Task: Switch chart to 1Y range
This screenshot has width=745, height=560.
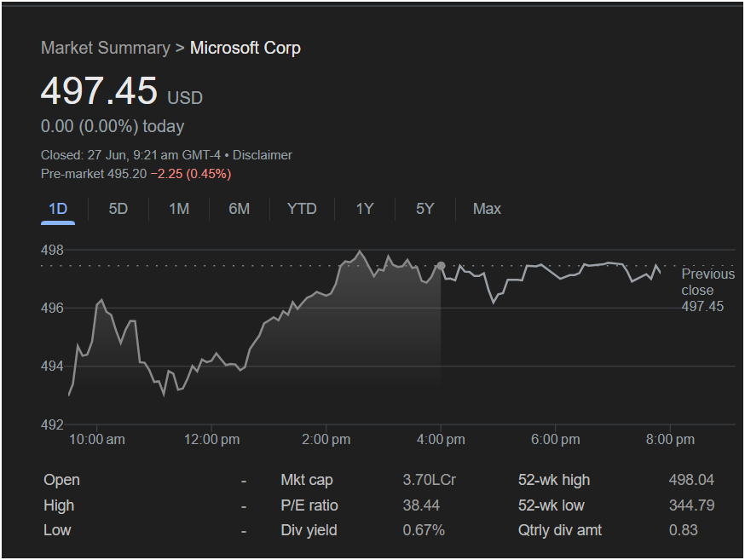Action: point(365,209)
